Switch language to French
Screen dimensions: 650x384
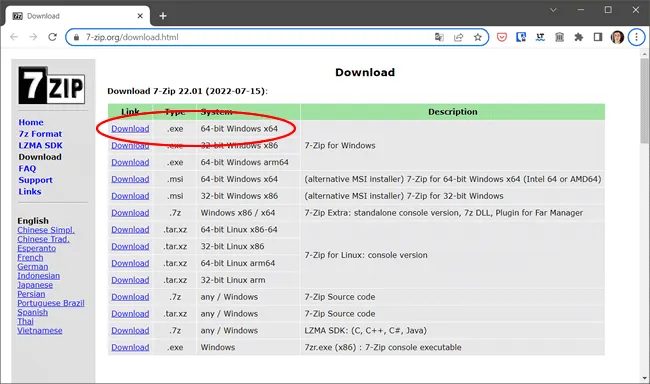30,258
